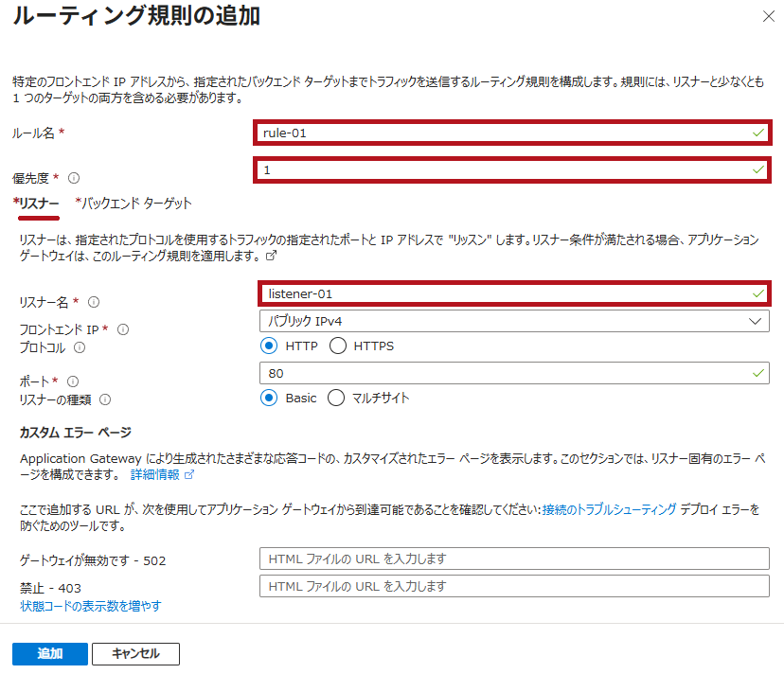Open the フロントエンド IP dropdown

click(x=514, y=322)
